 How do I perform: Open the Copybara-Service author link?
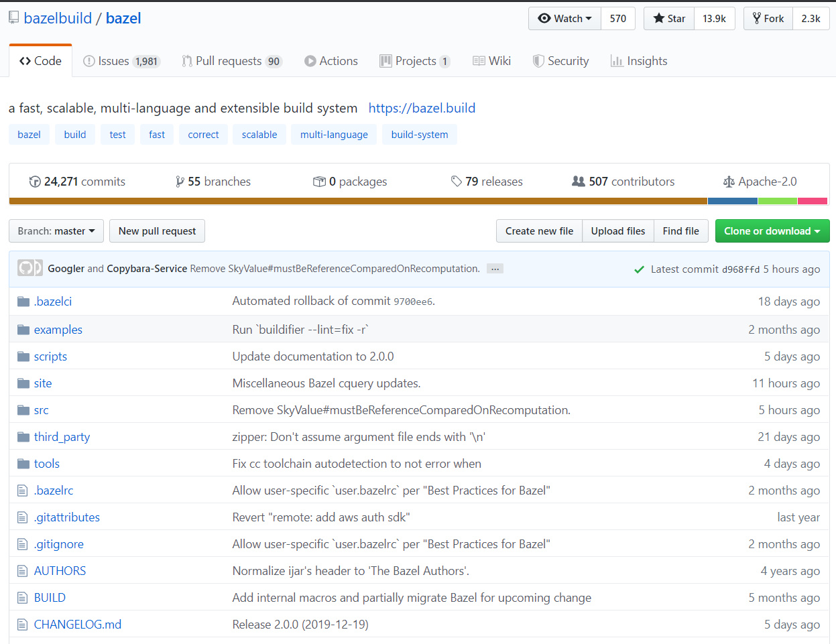click(147, 269)
